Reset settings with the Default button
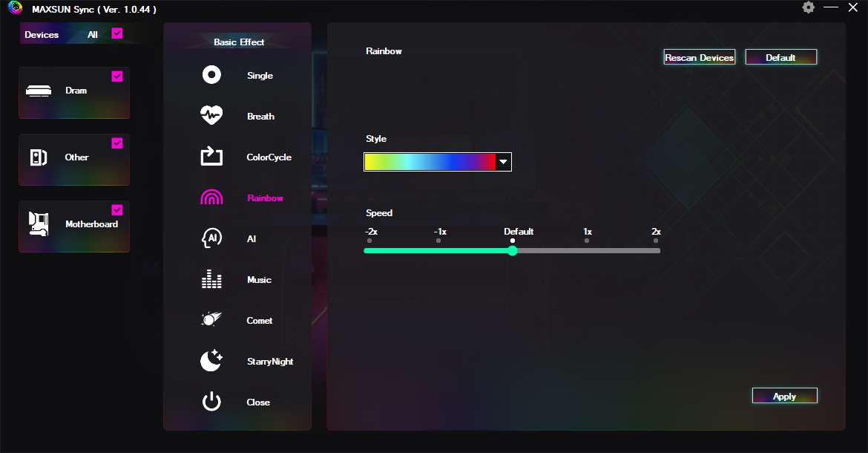 point(780,57)
